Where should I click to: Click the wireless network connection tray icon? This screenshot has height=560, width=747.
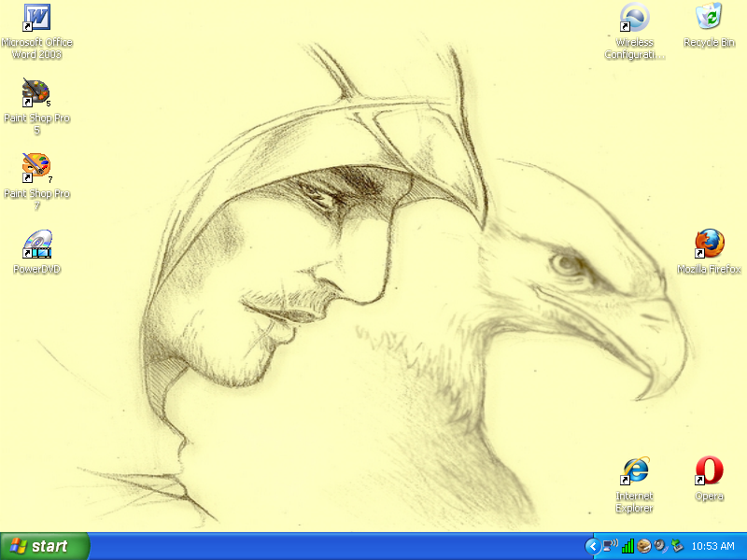click(611, 546)
